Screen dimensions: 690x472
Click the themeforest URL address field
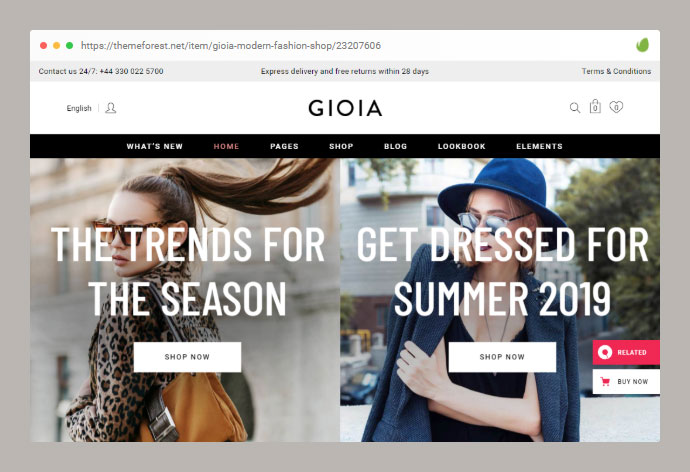point(231,45)
